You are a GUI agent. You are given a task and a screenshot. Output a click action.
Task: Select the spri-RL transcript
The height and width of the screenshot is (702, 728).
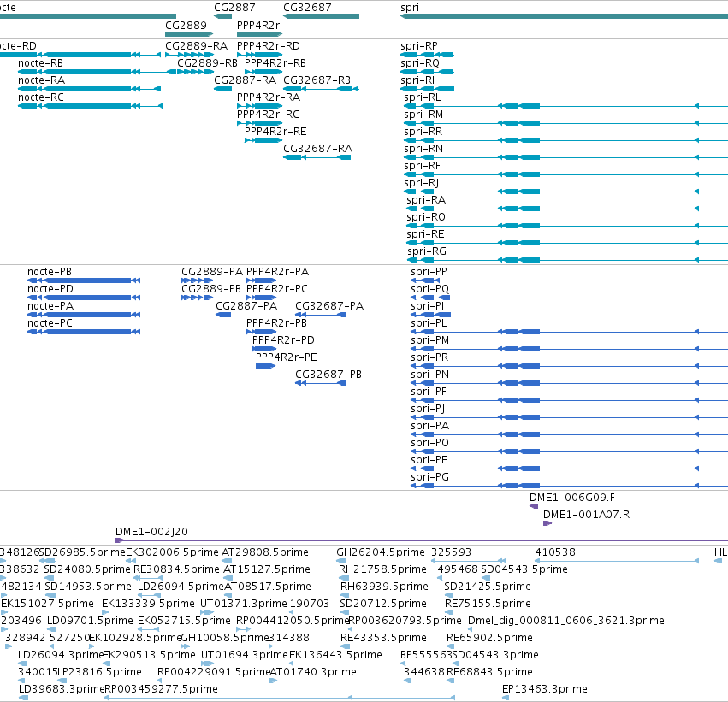[x=422, y=97]
